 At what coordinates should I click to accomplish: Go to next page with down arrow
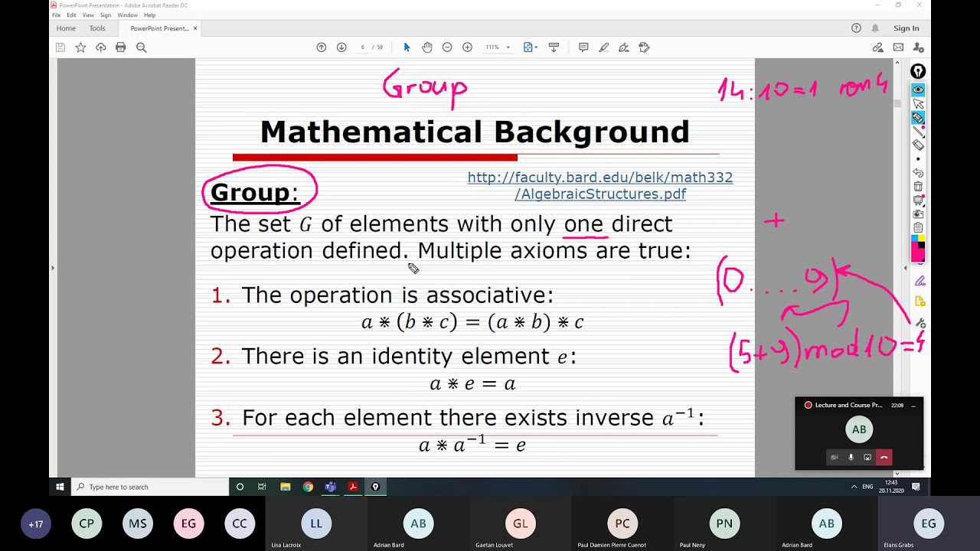[x=341, y=47]
